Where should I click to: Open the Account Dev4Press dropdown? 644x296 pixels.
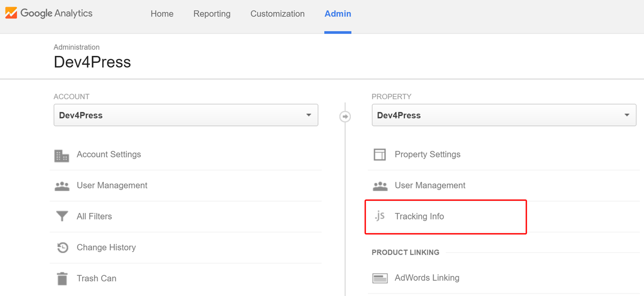[x=186, y=115]
